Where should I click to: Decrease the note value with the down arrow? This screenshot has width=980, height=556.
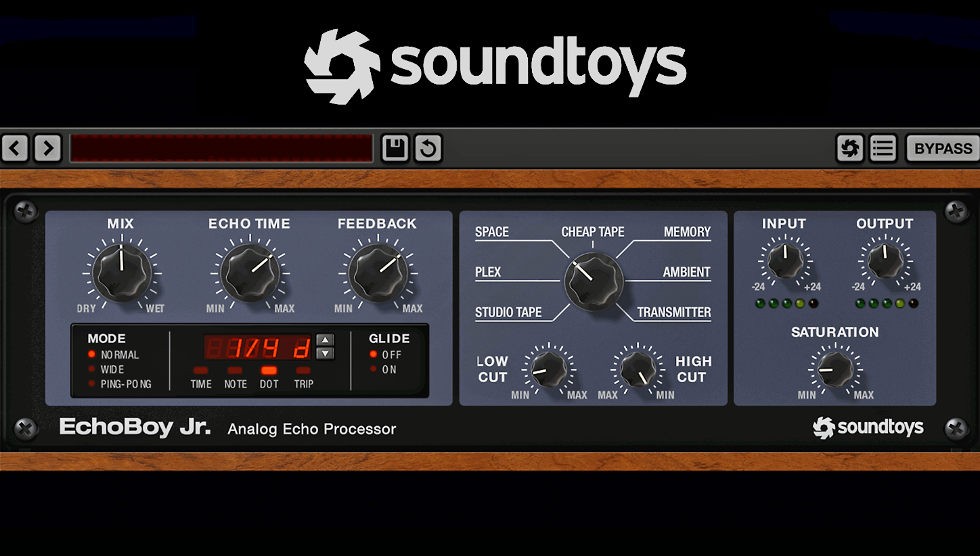coord(324,353)
